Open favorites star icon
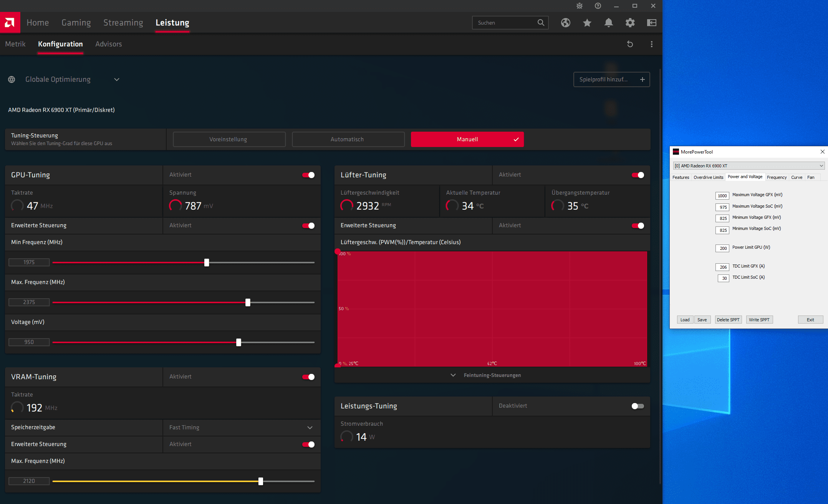The height and width of the screenshot is (504, 828). 587,23
